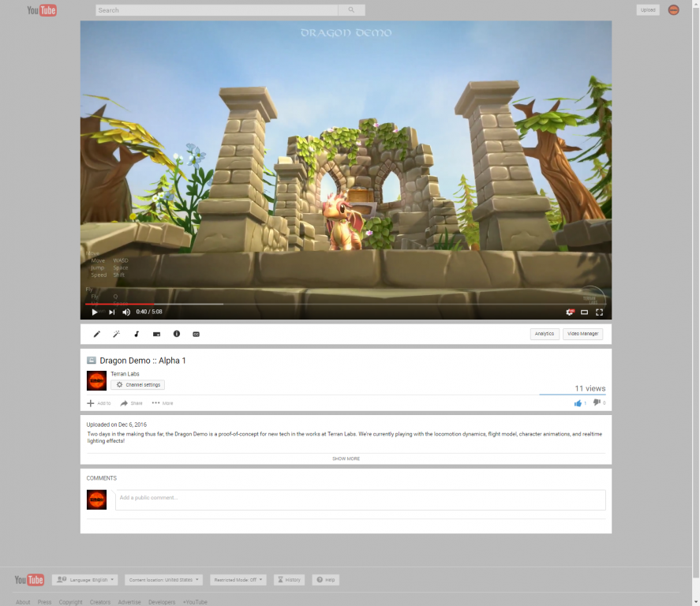
Task: Click the privacy icon beside the video title
Action: 91,360
